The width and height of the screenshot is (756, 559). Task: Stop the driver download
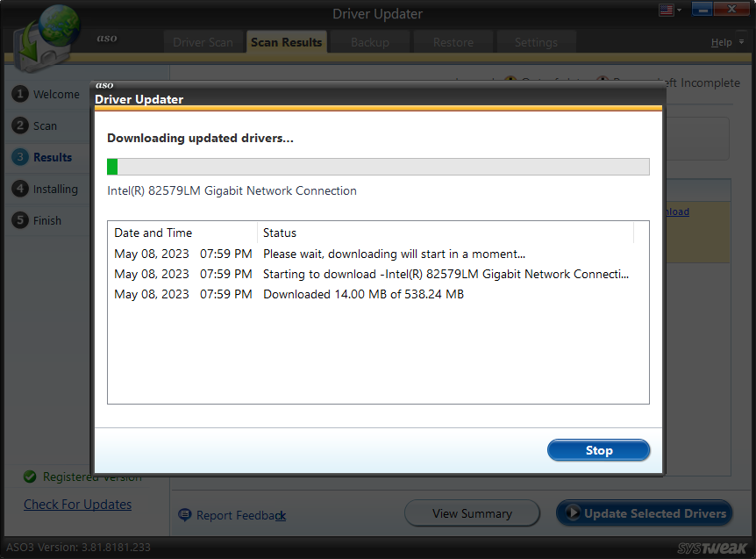598,449
